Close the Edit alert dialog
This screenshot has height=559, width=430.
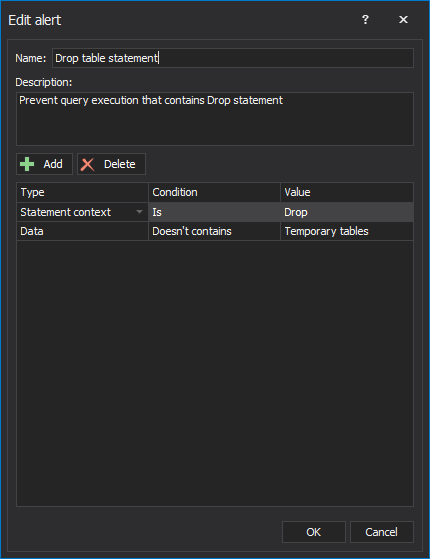[403, 20]
